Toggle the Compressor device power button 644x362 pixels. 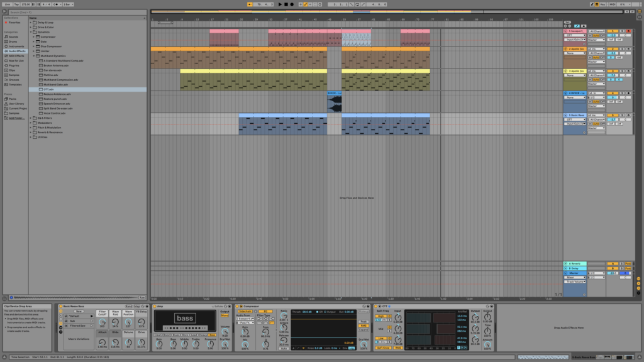[x=237, y=306]
